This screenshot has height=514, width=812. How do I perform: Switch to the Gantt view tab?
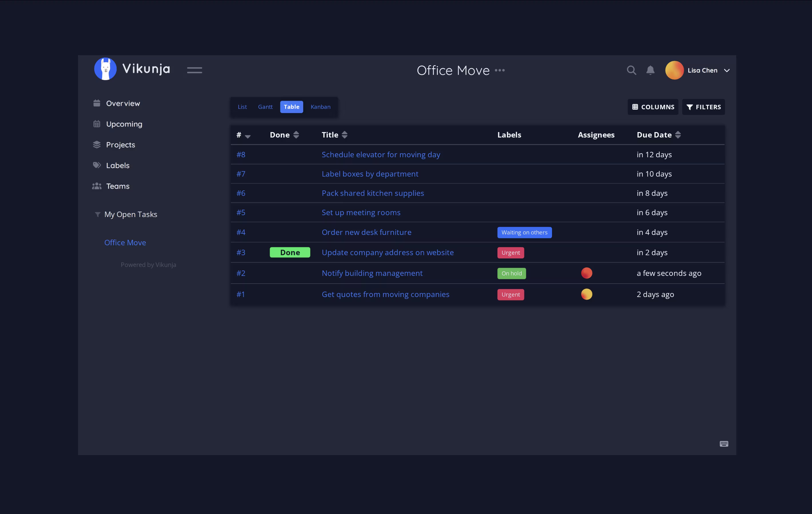265,107
